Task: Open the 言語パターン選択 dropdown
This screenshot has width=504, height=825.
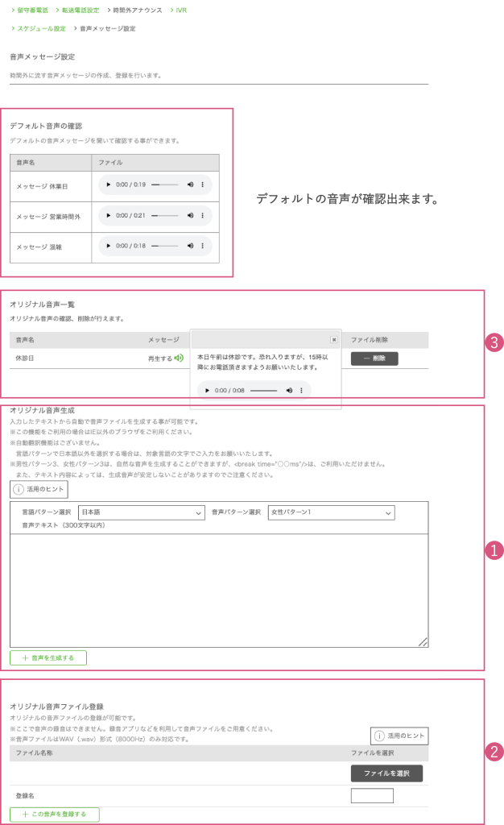Action: pyautogui.click(x=141, y=512)
